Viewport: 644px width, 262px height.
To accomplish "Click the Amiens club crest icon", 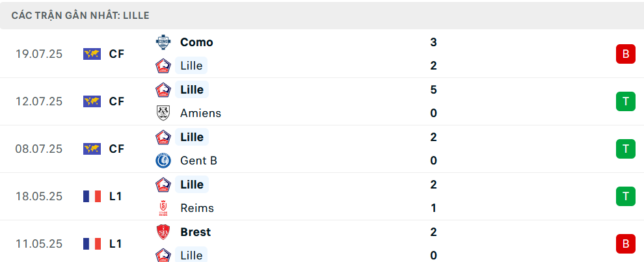I will click(x=163, y=113).
